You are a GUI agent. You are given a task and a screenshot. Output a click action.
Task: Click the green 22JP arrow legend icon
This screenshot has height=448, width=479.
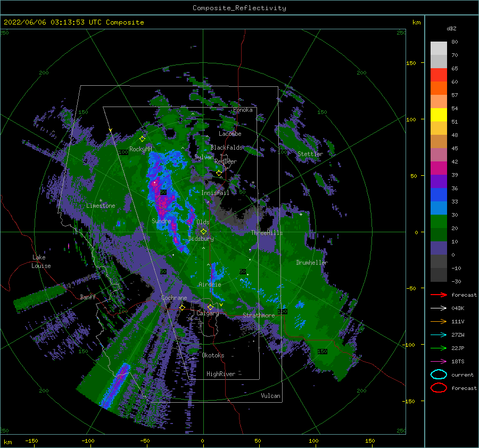tap(439, 348)
